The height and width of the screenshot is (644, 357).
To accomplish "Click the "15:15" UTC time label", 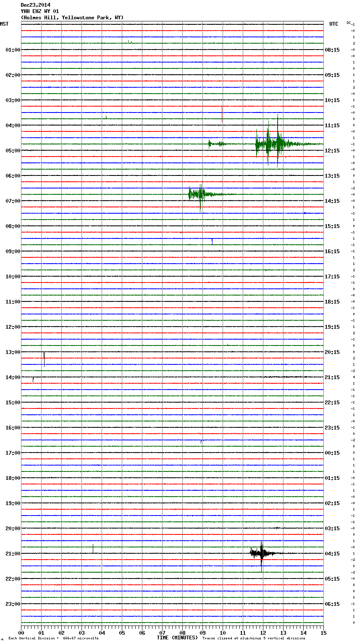I will (332, 226).
